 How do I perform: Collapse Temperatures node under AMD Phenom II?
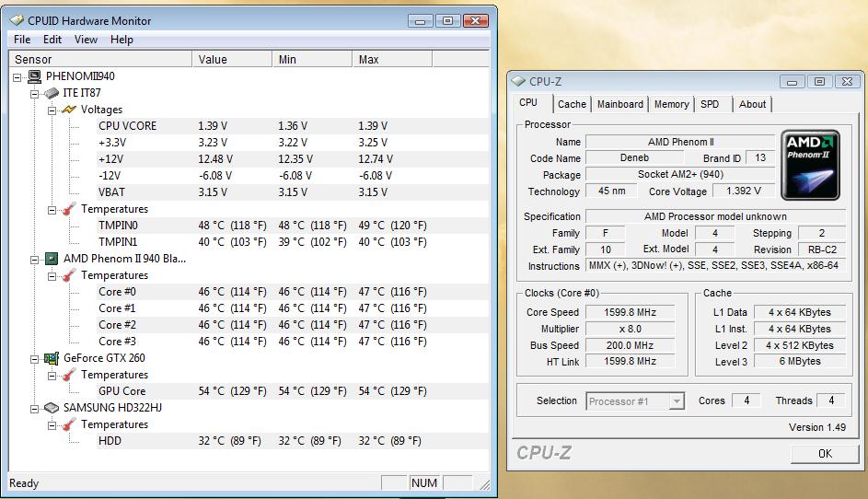pos(52,276)
